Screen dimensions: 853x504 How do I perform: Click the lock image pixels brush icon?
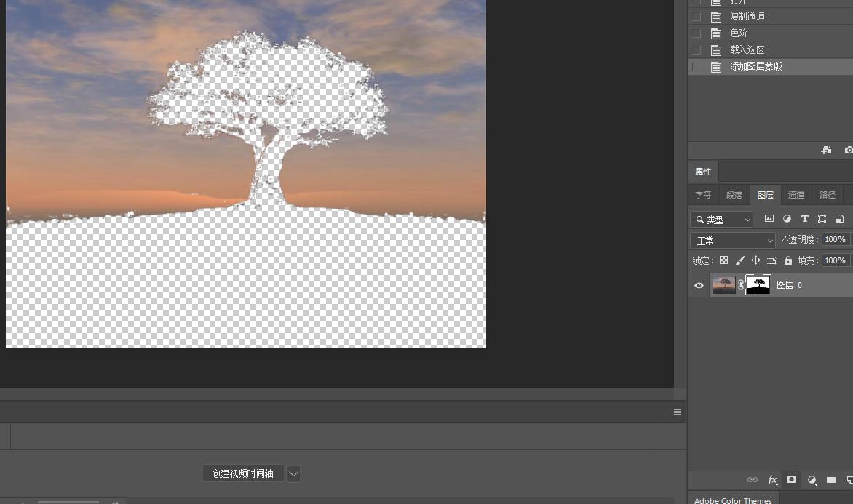pos(739,260)
